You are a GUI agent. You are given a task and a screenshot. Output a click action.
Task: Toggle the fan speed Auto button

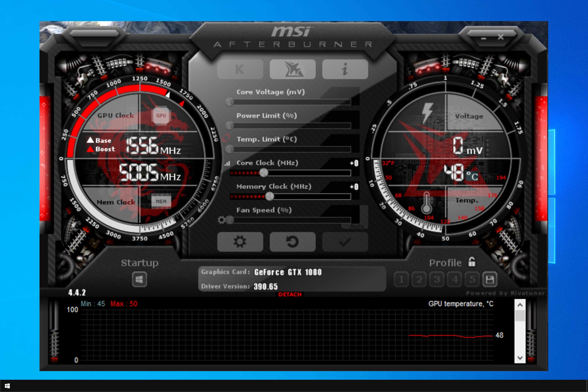(x=357, y=226)
